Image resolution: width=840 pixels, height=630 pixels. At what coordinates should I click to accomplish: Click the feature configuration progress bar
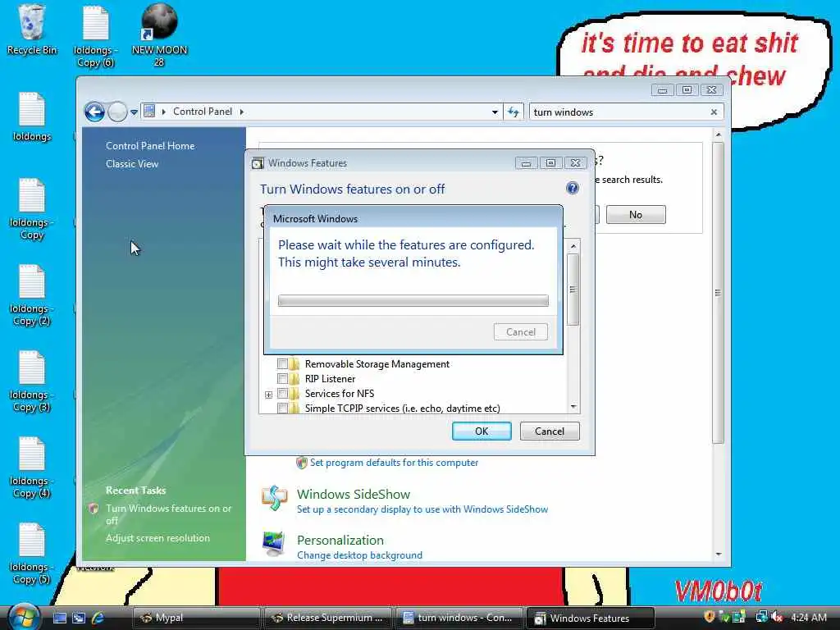tap(413, 300)
